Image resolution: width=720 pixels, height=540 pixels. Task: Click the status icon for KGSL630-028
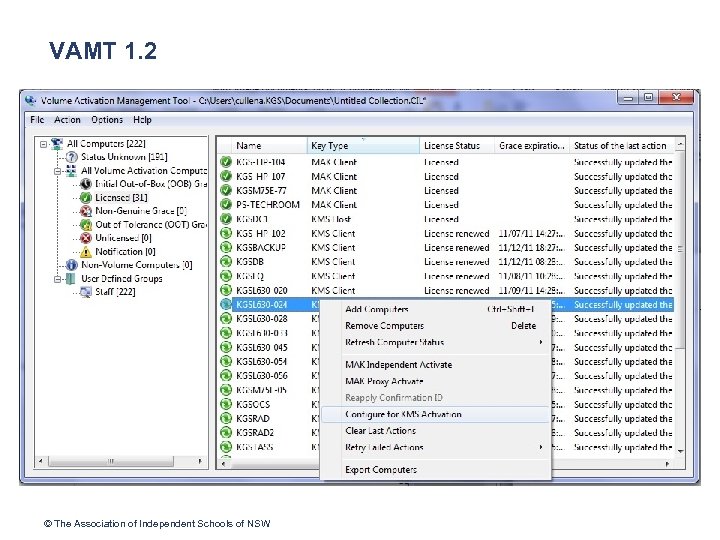225,319
